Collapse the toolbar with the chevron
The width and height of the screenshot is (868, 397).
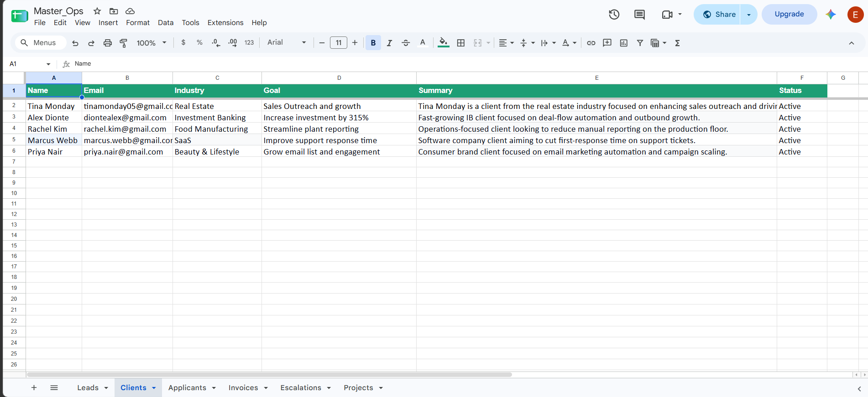click(x=852, y=43)
